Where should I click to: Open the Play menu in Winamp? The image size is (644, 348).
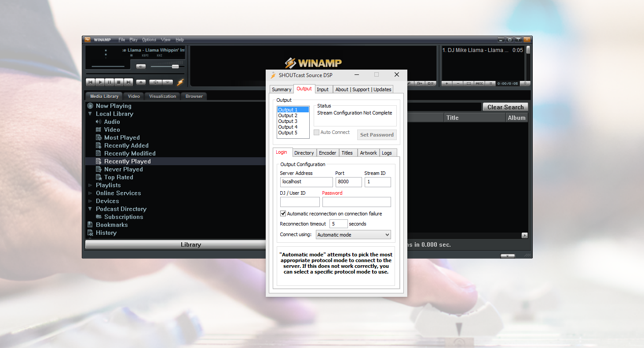(x=133, y=40)
